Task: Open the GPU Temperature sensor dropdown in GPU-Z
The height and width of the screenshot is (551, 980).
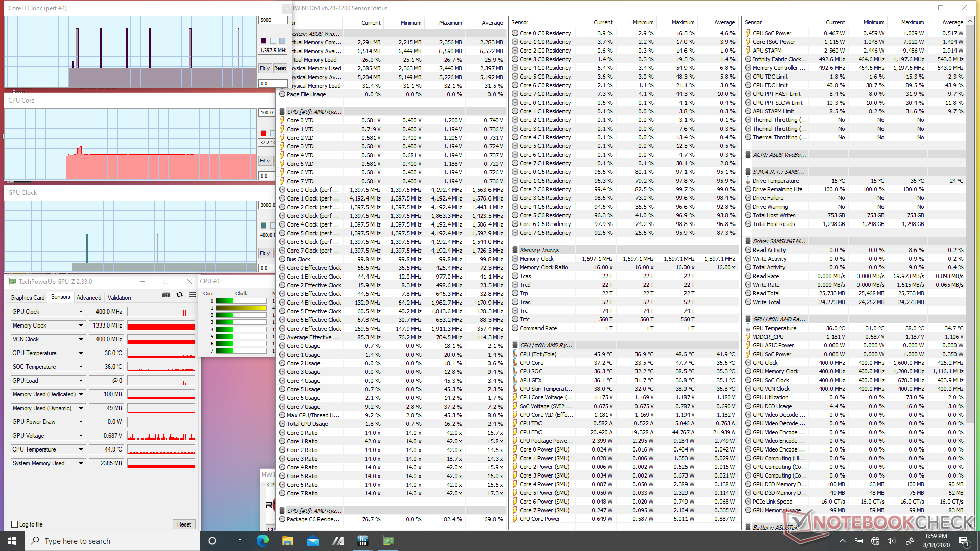Action: click(81, 353)
